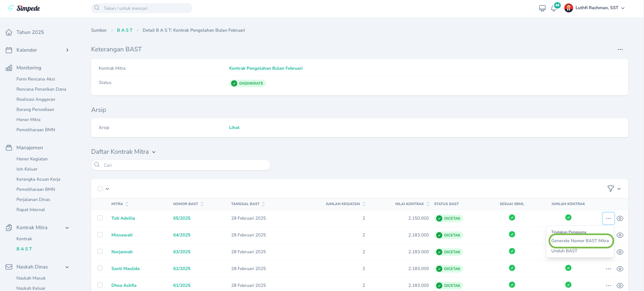The image size is (644, 291).
Task: Choose Generate Nomor BAST Mitra
Action: pos(580,241)
